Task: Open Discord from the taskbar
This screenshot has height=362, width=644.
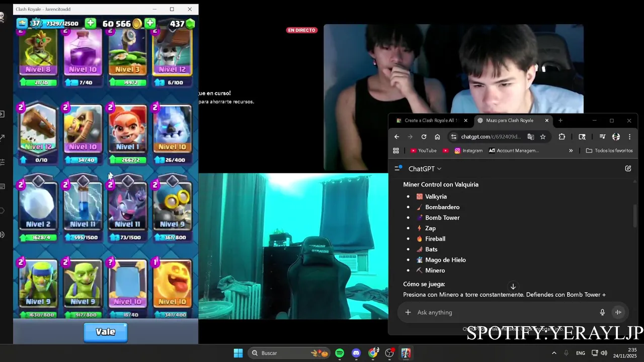Action: point(356,353)
